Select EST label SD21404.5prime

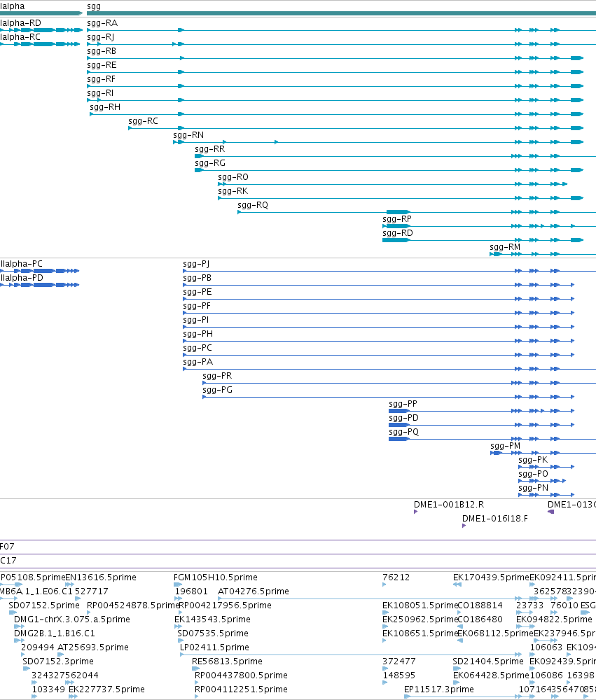click(488, 661)
